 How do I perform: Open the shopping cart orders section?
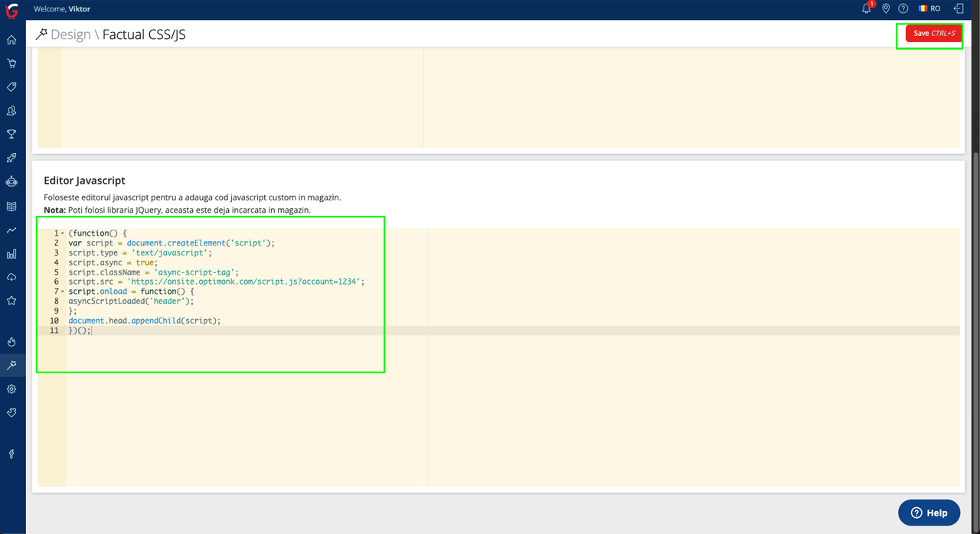coord(11,63)
